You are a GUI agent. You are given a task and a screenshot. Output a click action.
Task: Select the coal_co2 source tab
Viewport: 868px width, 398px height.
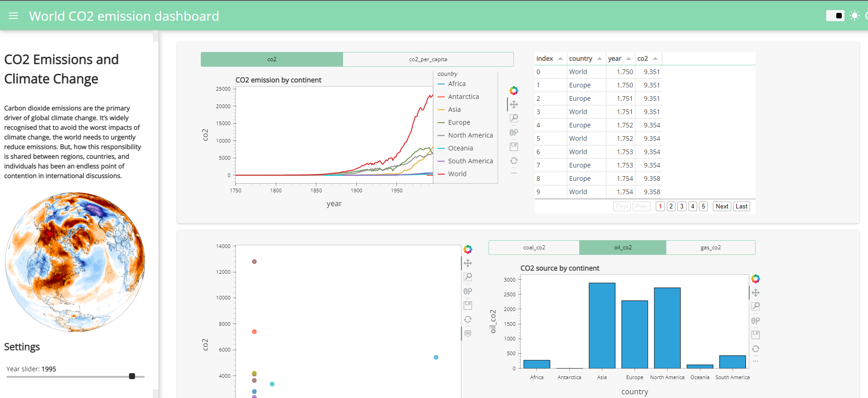534,248
